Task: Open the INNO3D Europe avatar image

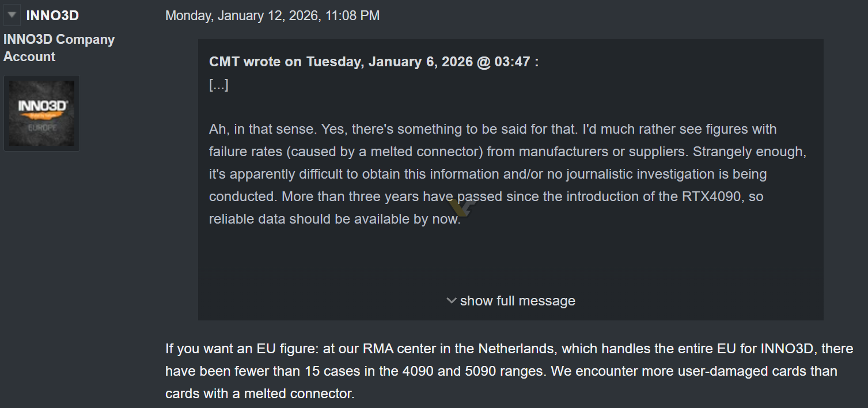Action: tap(41, 113)
